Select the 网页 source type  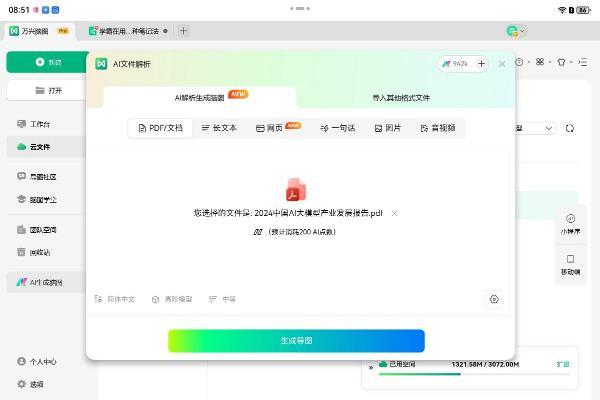(x=278, y=128)
